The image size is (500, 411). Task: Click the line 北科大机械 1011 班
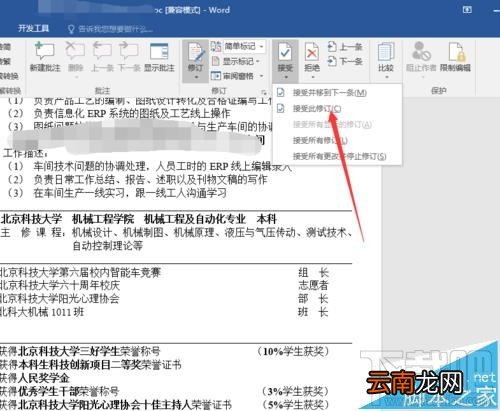42,312
